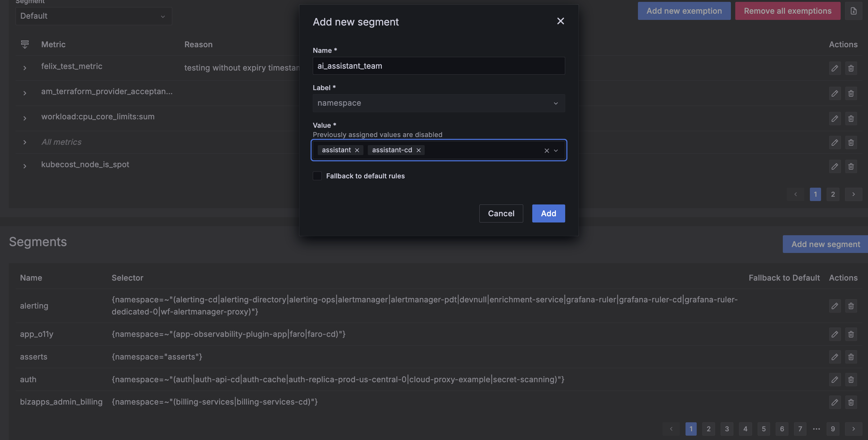Click Cancel in the Add new segment dialog
The width and height of the screenshot is (868, 440).
[x=501, y=213]
